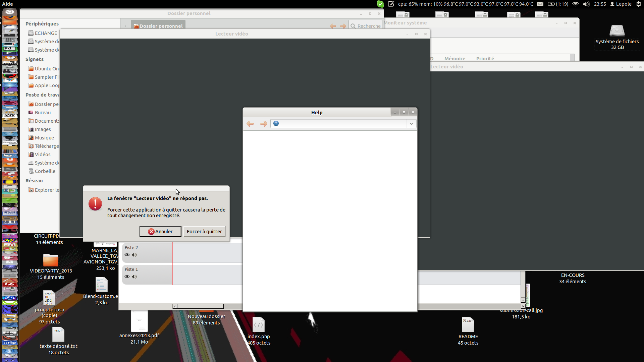Click Help window forward arrow
644x362 pixels.
[264, 124]
